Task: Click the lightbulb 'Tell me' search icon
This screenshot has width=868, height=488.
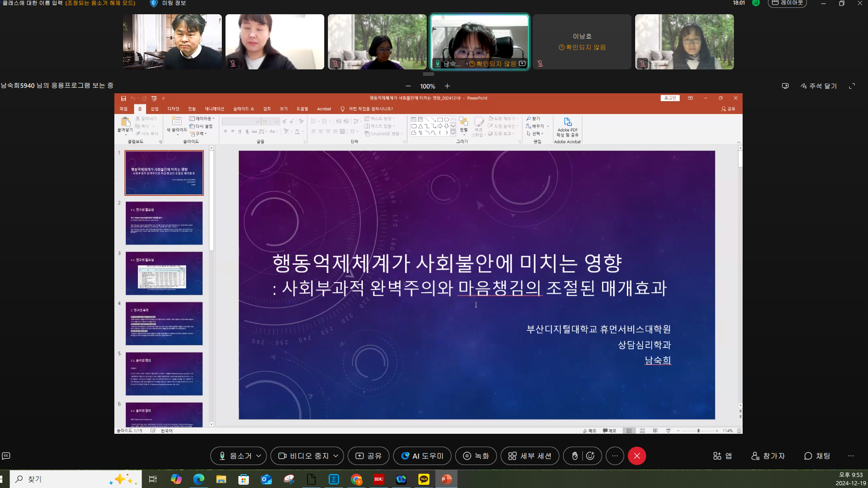Action: [343, 109]
